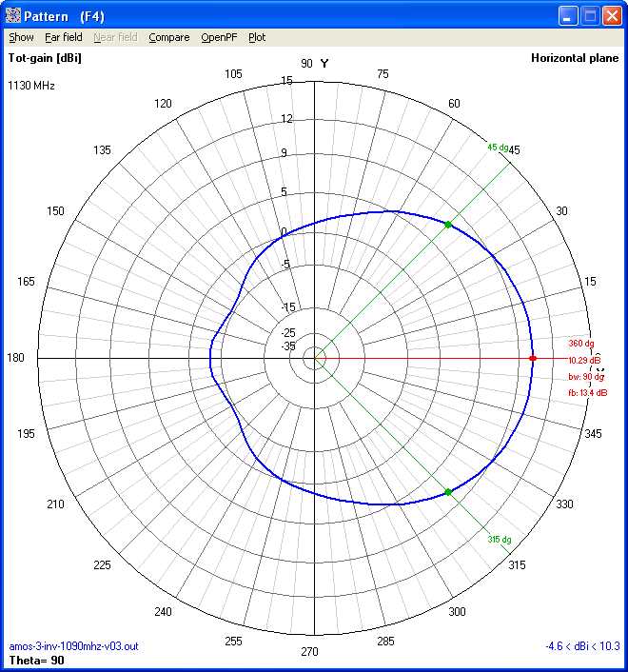Screen dimensions: 628x672
Task: Click the dBi gain range text
Action: [582, 646]
